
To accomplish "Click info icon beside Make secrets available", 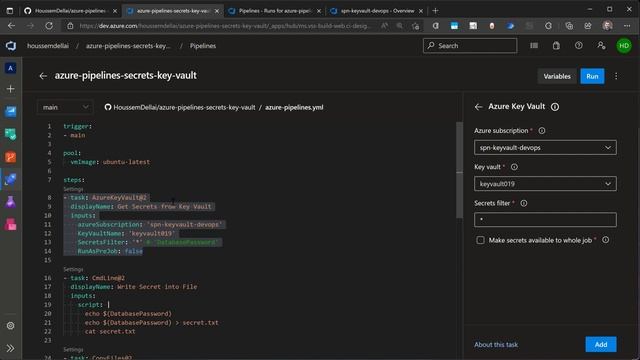I will pos(606,240).
